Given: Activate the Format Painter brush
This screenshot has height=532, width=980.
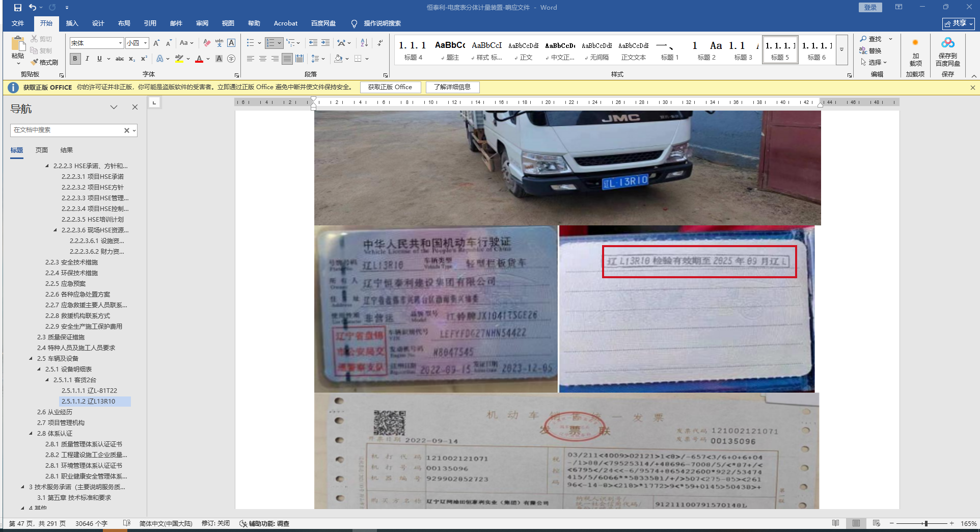Looking at the screenshot, I should [44, 62].
